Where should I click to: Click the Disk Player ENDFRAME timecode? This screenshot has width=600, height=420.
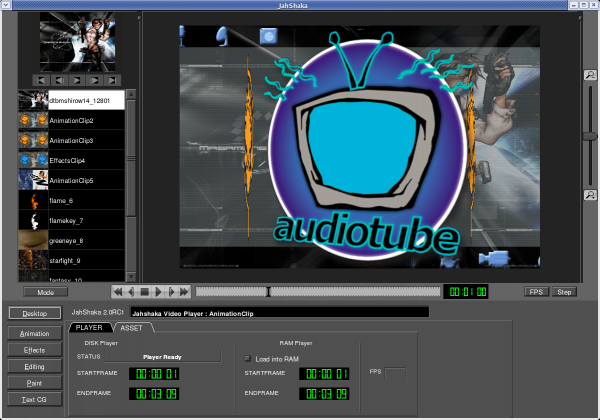tap(154, 394)
